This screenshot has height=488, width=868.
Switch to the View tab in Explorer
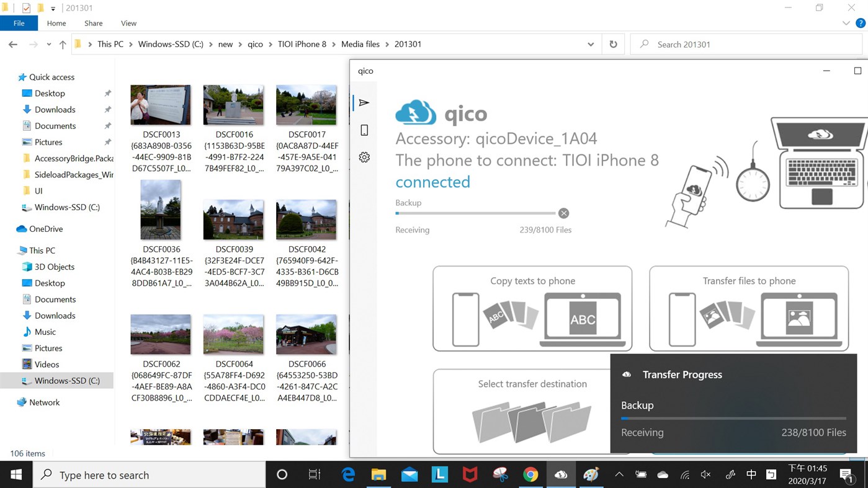128,23
